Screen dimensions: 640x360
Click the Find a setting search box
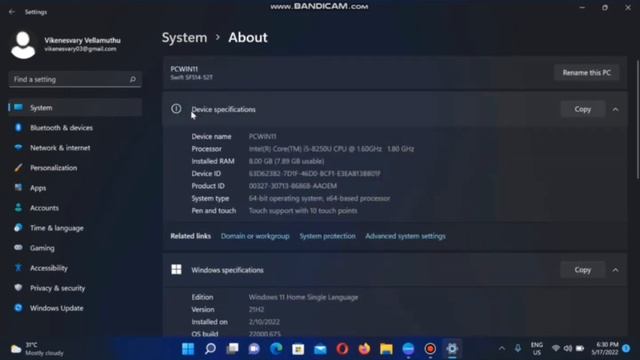pos(75,79)
